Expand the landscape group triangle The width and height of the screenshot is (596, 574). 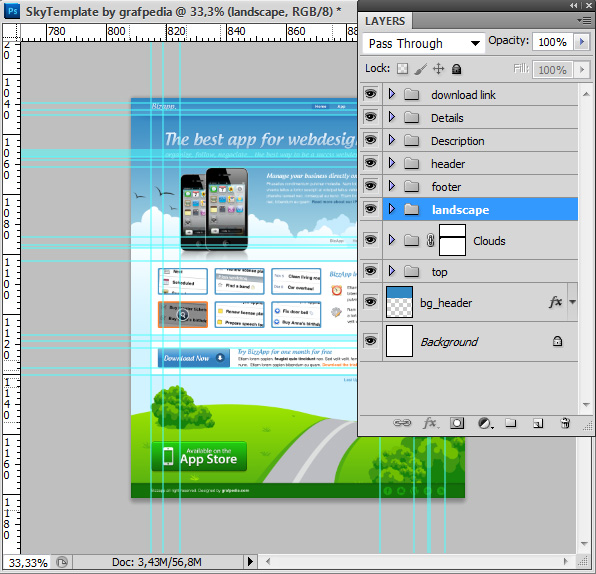392,209
